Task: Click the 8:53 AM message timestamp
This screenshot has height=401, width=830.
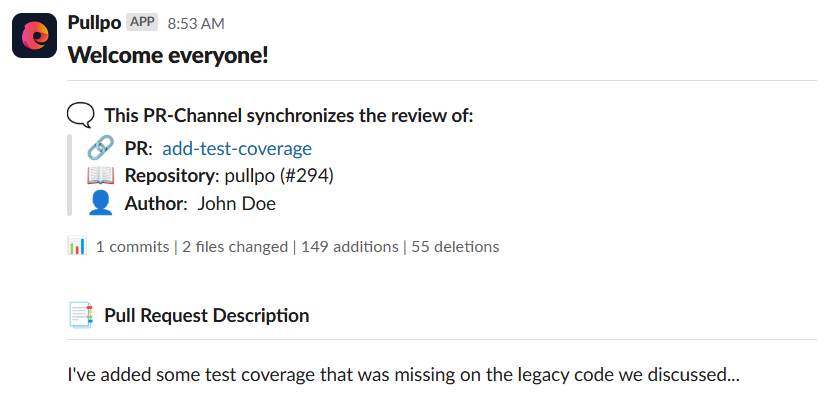Action: point(196,23)
